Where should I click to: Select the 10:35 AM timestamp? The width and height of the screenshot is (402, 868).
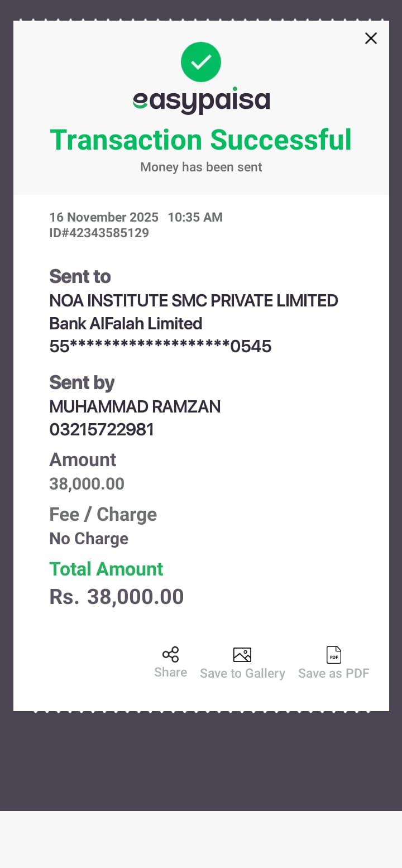[195, 217]
